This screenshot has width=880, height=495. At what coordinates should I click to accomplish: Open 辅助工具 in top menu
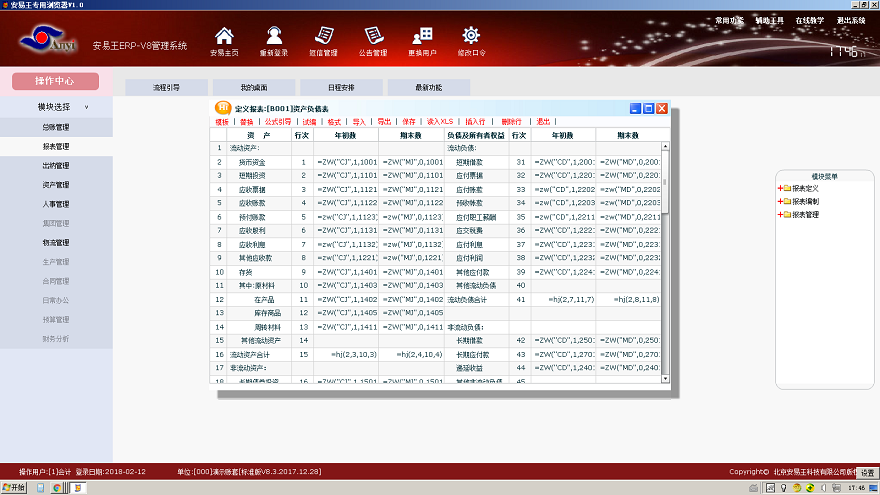click(769, 20)
